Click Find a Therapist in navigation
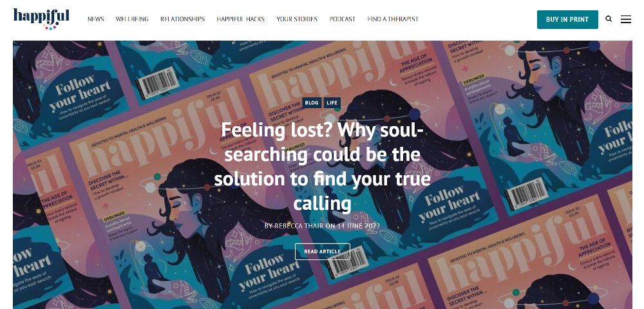The width and height of the screenshot is (644, 309). point(393,19)
